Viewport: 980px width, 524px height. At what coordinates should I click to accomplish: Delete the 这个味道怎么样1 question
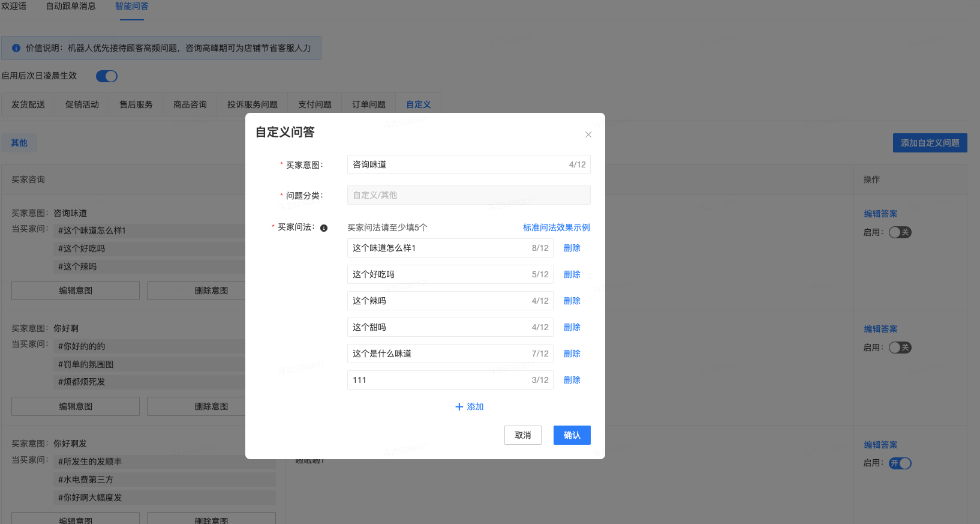click(x=572, y=248)
